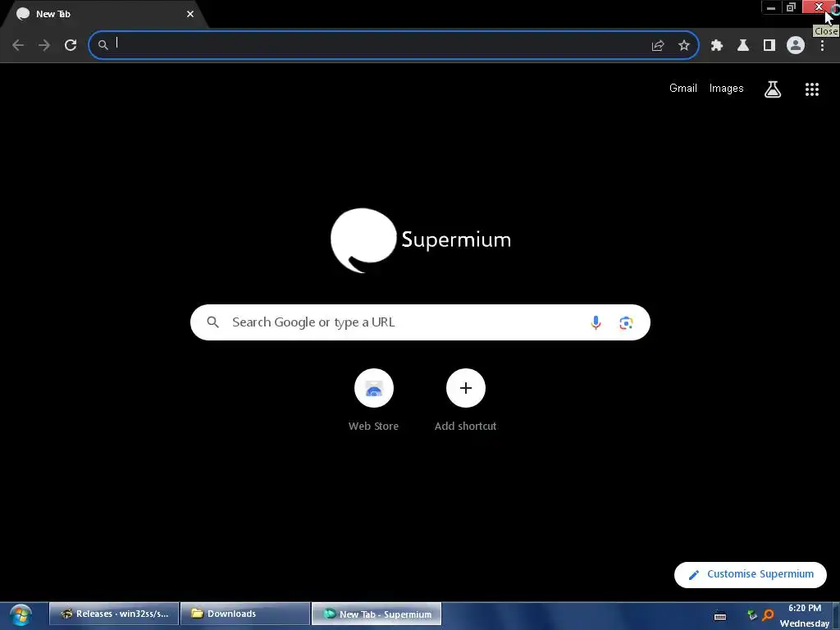Open the Windows Start orb
Image resolution: width=840 pixels, height=630 pixels.
21,614
